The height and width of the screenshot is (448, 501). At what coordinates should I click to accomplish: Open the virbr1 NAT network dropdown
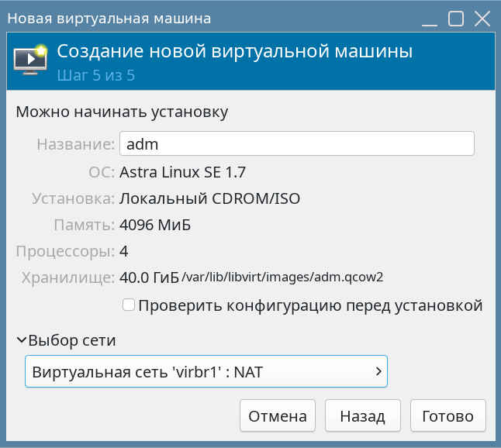coord(206,371)
